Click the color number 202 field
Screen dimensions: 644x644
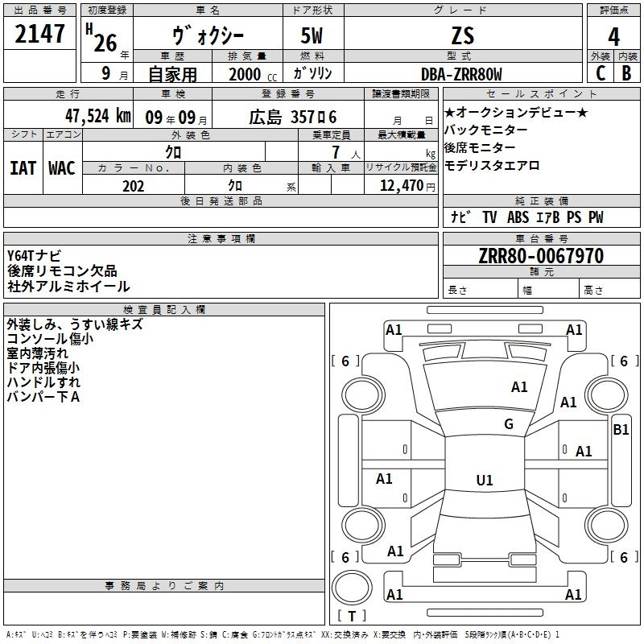click(x=133, y=186)
